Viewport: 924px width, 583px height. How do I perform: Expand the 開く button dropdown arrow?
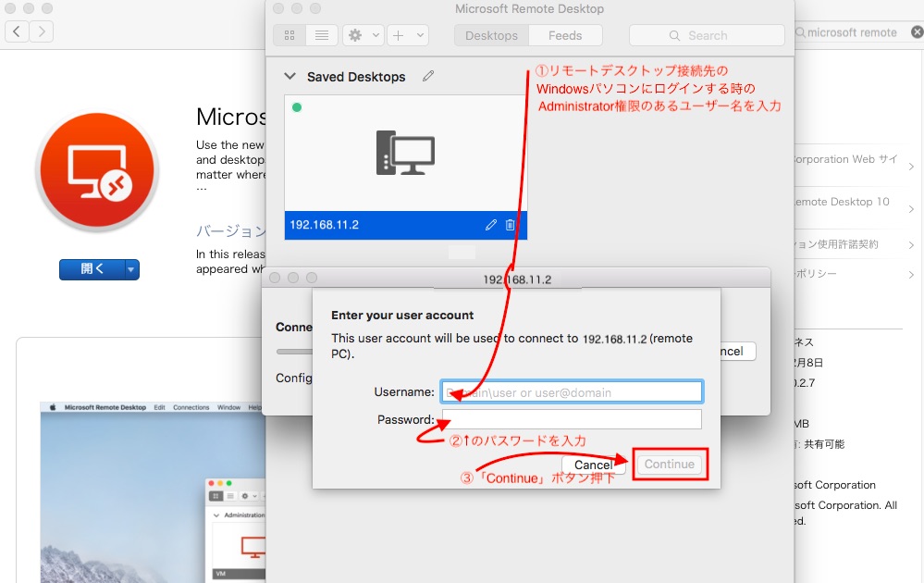click(131, 269)
